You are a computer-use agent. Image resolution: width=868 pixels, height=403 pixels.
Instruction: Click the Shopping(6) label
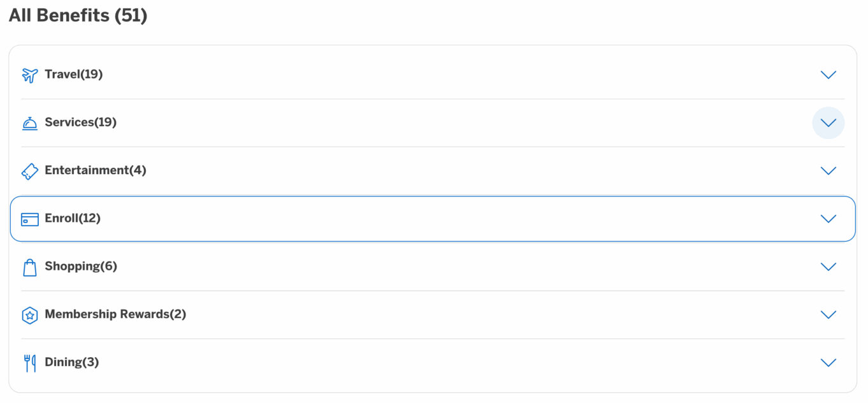(81, 267)
